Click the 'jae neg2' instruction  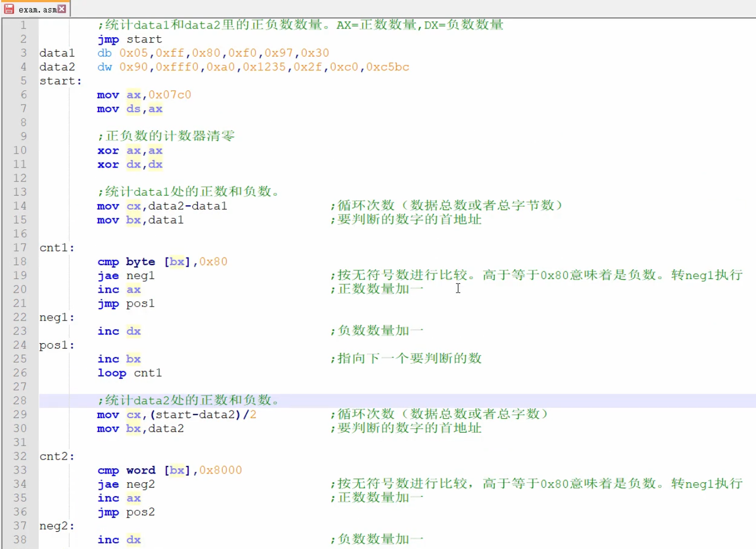point(126,484)
